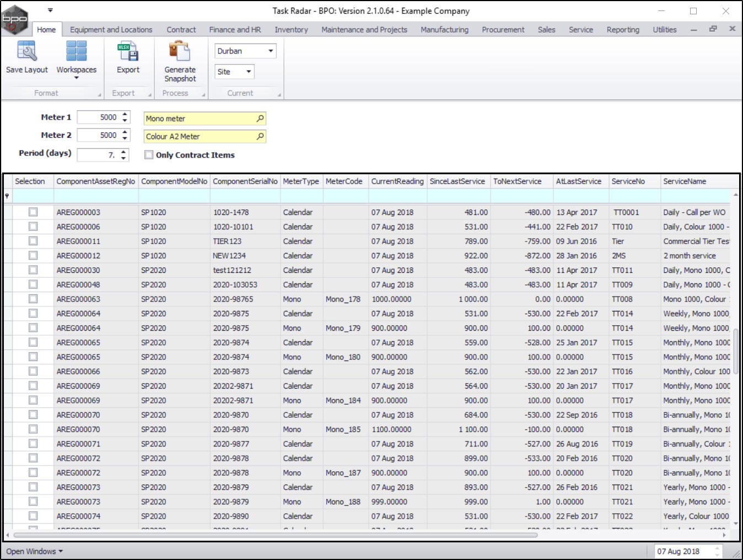Viewport: 743px width, 560px height.
Task: Click the ToNextService column header
Action: (517, 181)
